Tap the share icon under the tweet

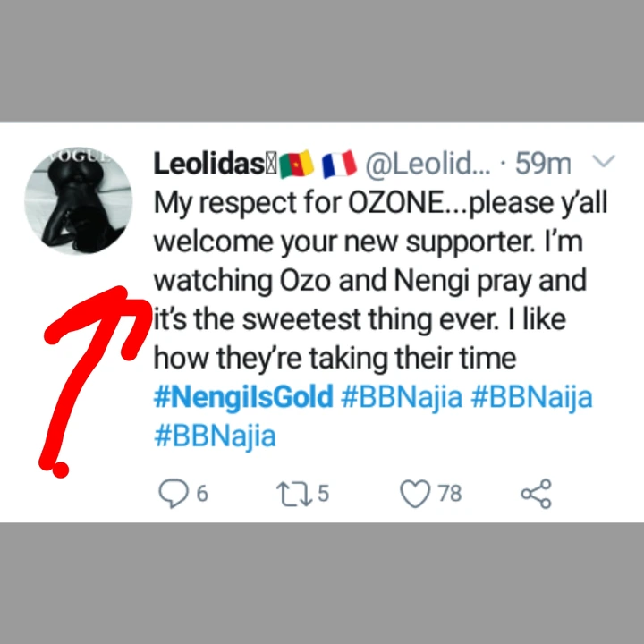click(x=535, y=492)
